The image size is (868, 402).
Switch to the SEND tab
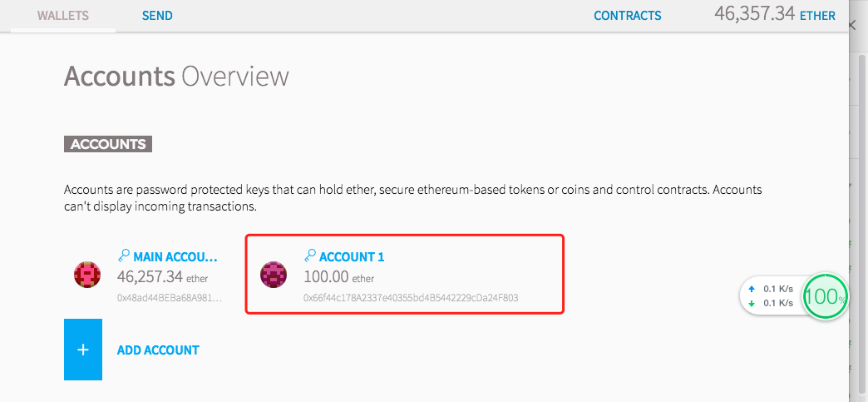coord(157,16)
